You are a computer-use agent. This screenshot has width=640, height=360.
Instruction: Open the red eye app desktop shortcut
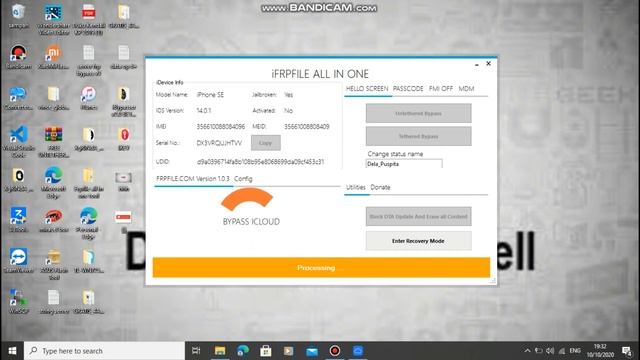pos(53,220)
